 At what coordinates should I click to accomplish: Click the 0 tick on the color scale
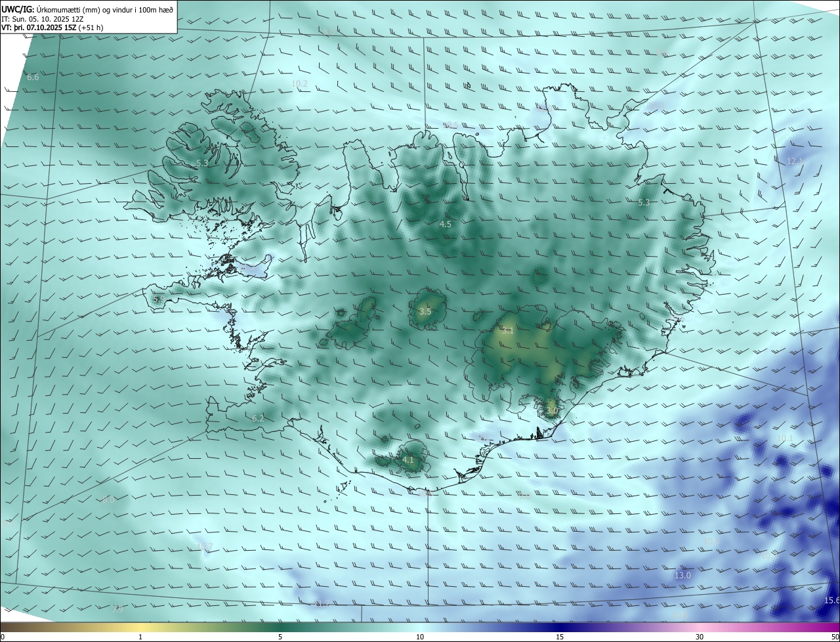pyautogui.click(x=2, y=637)
